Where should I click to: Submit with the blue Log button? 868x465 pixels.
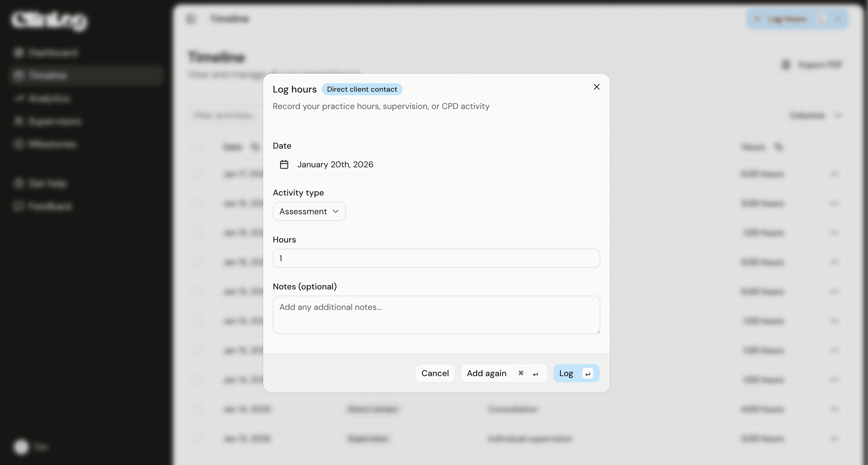pos(566,373)
